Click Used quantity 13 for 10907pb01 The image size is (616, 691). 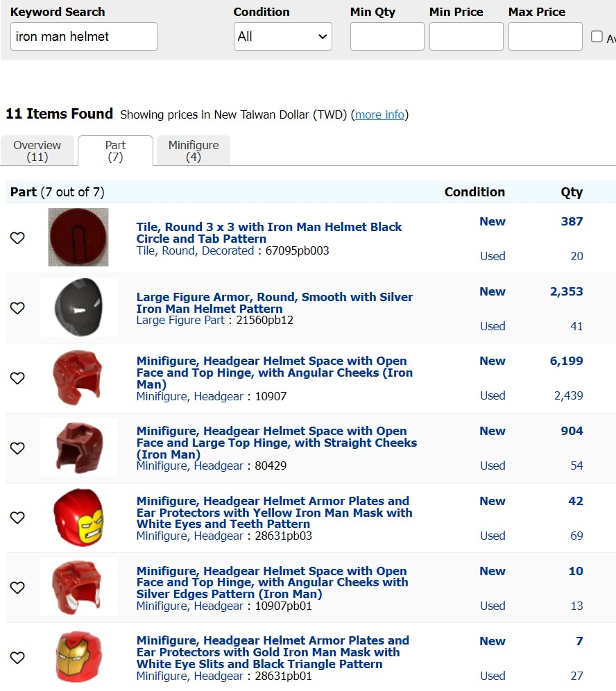[x=576, y=606]
